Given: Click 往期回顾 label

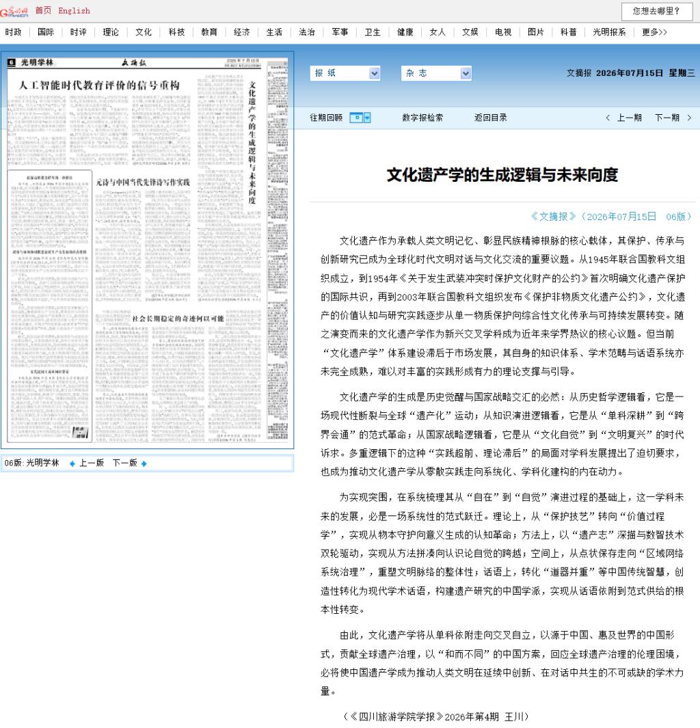Looking at the screenshot, I should point(326,118).
